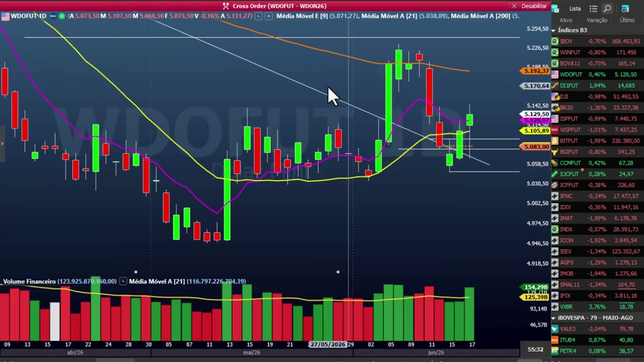This screenshot has height=362, width=644.
Task: Click the 55:32 countdown timer
Action: 535,349
